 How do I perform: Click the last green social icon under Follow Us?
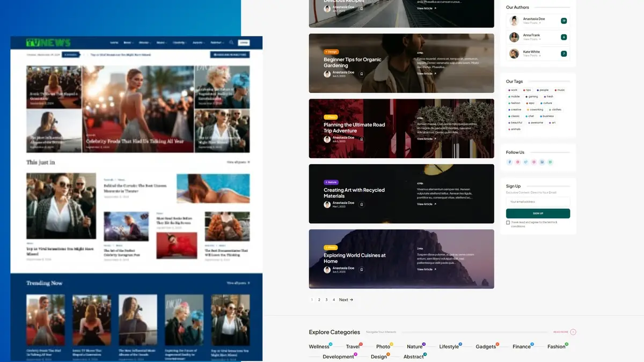pyautogui.click(x=550, y=162)
